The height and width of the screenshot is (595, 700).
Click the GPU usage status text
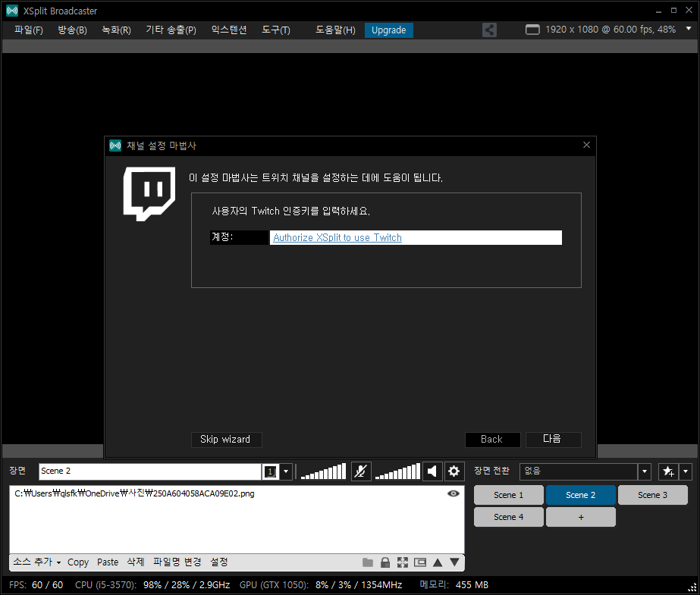[321, 584]
